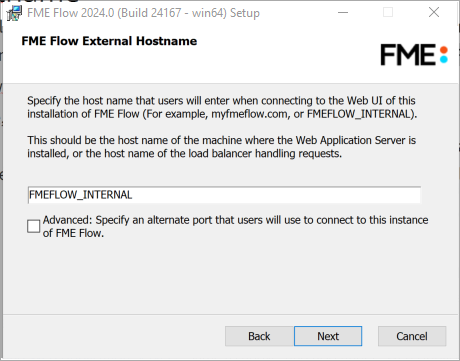Click the installer icon in the title bar
The height and width of the screenshot is (361, 460).
[14, 13]
